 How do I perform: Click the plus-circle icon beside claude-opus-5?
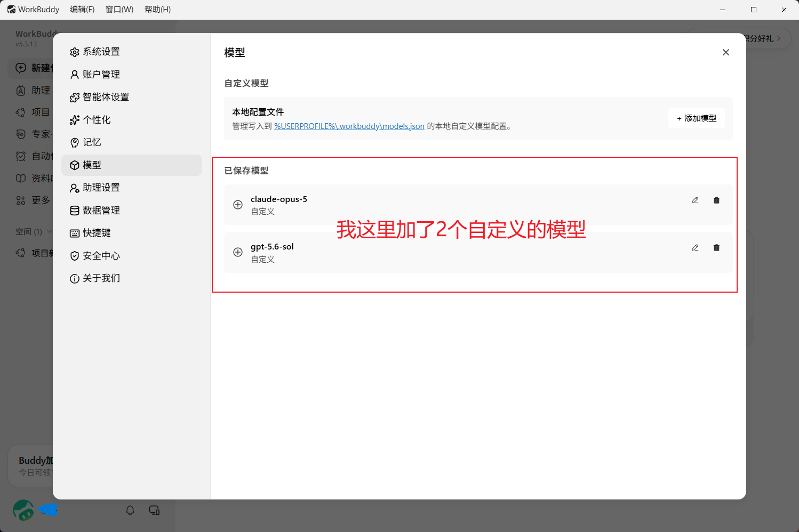click(x=238, y=205)
